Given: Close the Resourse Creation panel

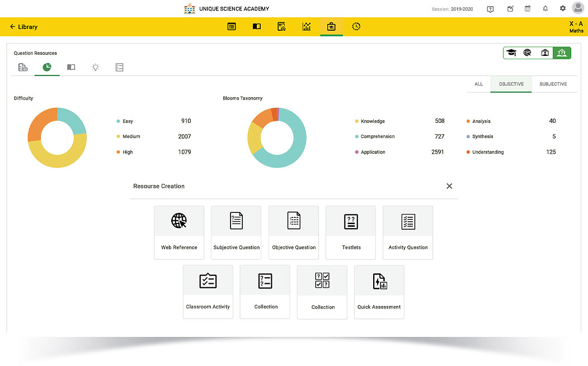Looking at the screenshot, I should click(x=449, y=186).
